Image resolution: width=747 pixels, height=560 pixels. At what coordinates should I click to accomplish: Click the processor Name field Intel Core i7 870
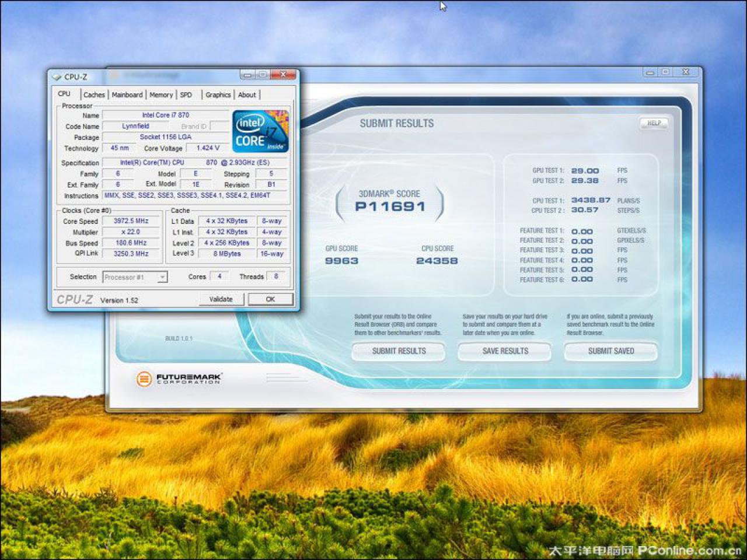click(166, 116)
